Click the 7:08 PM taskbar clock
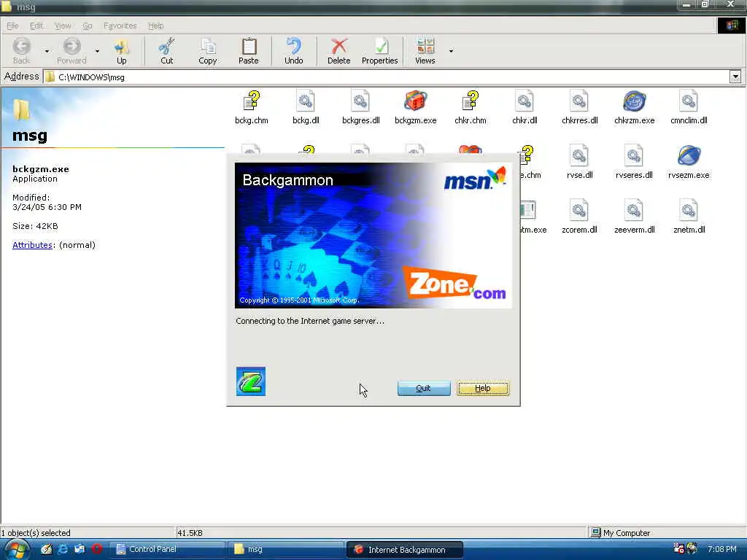This screenshot has height=560, width=747. pyautogui.click(x=721, y=549)
